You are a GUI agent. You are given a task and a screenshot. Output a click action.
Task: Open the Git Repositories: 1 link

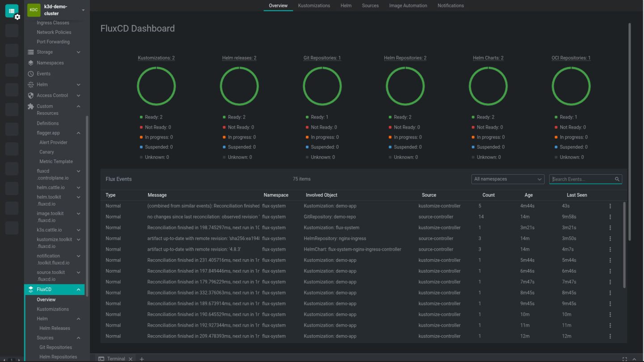click(x=322, y=58)
